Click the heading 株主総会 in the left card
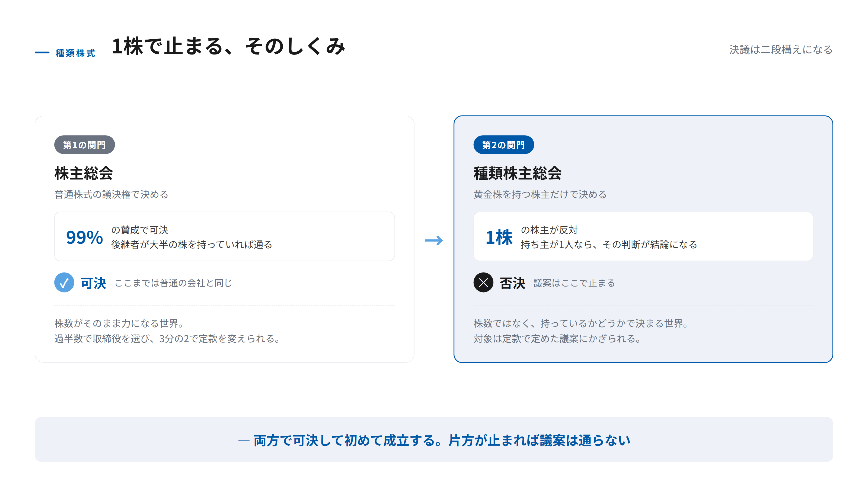 point(84,174)
